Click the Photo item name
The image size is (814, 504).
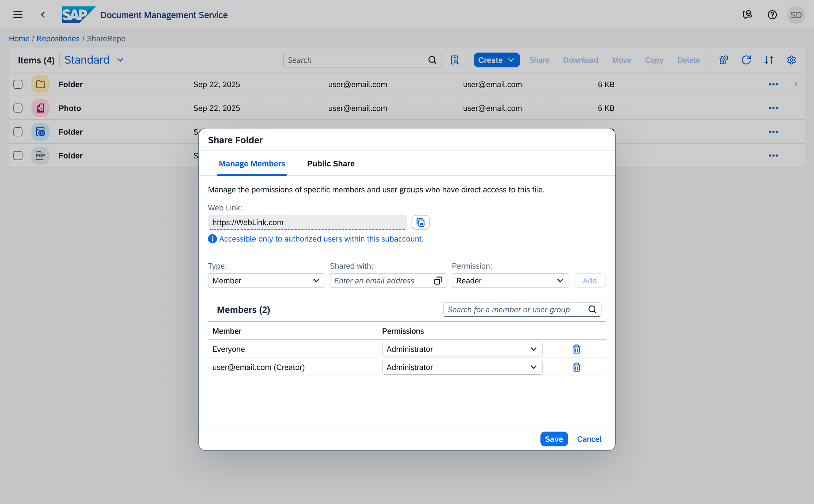click(x=70, y=108)
